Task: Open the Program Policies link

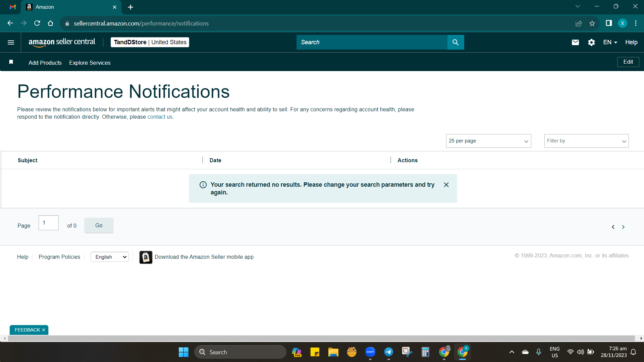Action: (59, 257)
